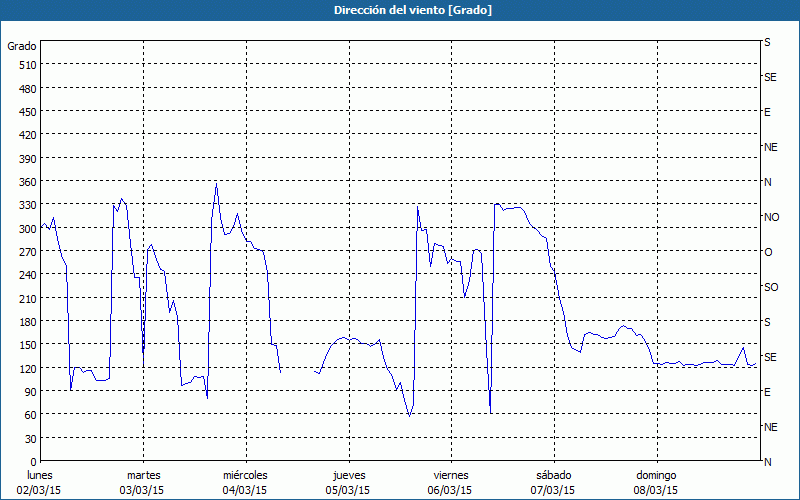The image size is (800, 500).
Task: Select the 'domingo' day label
Action: click(x=656, y=475)
